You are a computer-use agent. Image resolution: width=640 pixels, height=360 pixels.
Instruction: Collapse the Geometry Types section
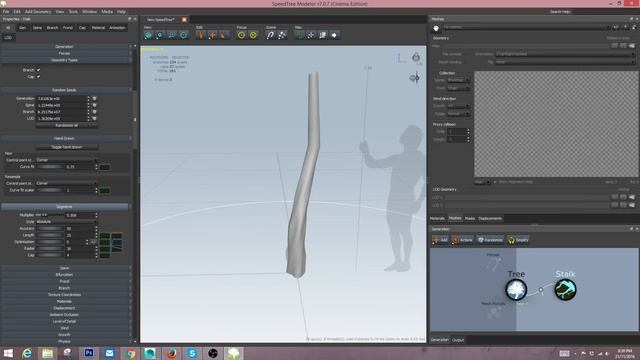[65, 60]
